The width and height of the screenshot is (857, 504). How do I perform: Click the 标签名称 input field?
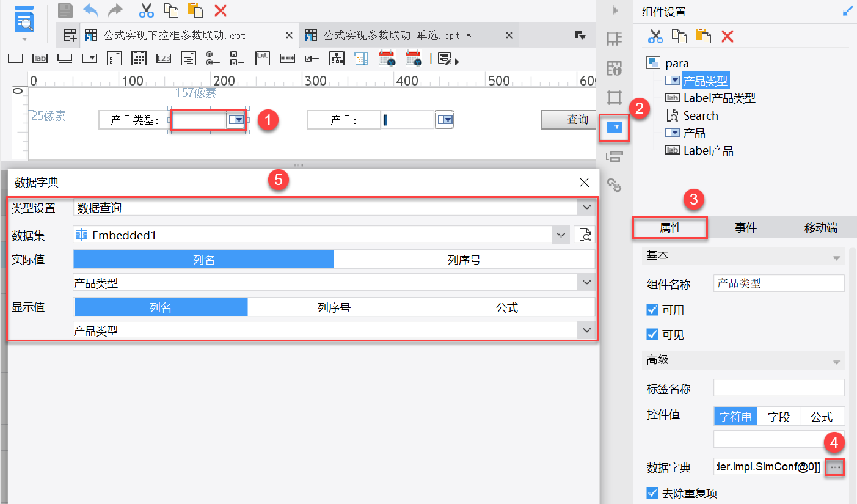[779, 388]
